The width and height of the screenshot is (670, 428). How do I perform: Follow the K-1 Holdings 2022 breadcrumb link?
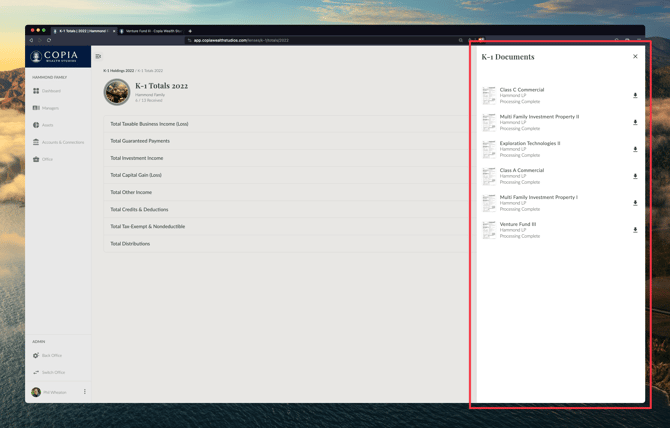118,71
